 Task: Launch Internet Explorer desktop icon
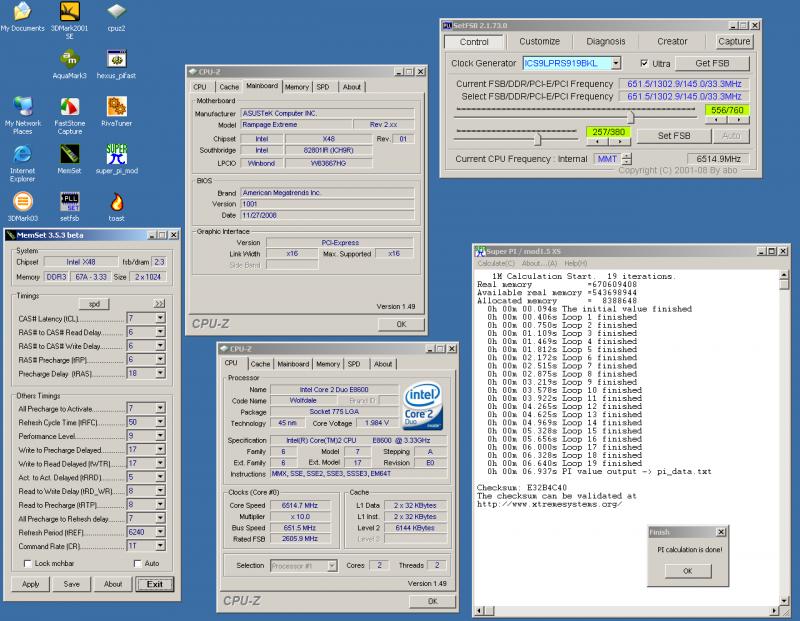point(22,163)
